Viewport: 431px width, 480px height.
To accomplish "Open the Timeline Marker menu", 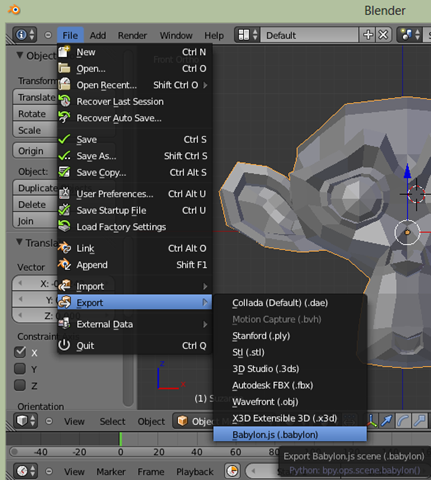I will click(x=111, y=472).
